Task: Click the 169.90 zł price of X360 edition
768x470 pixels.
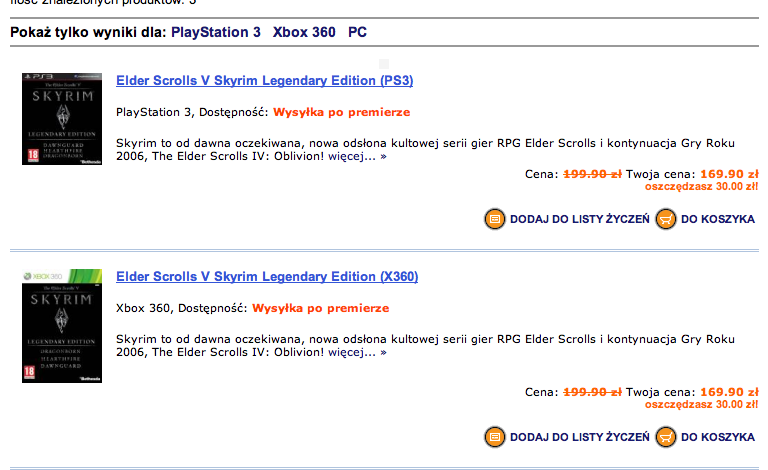Action: [729, 392]
